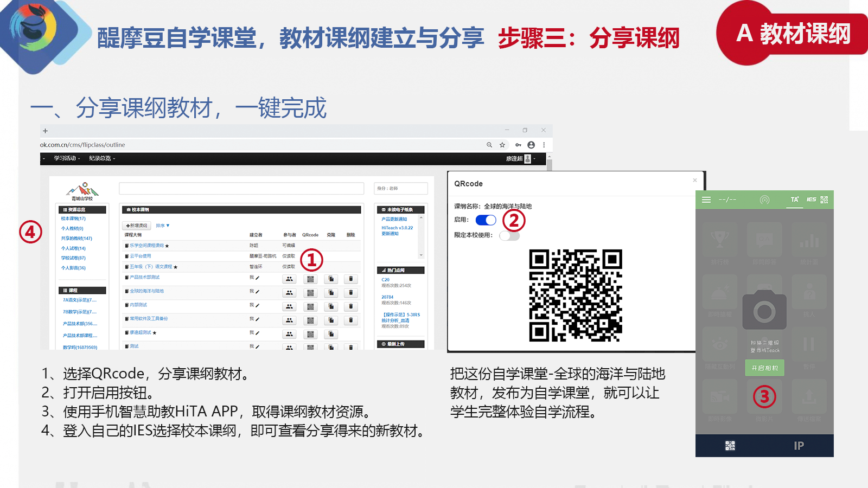Click the browser profile account icon

click(531, 145)
